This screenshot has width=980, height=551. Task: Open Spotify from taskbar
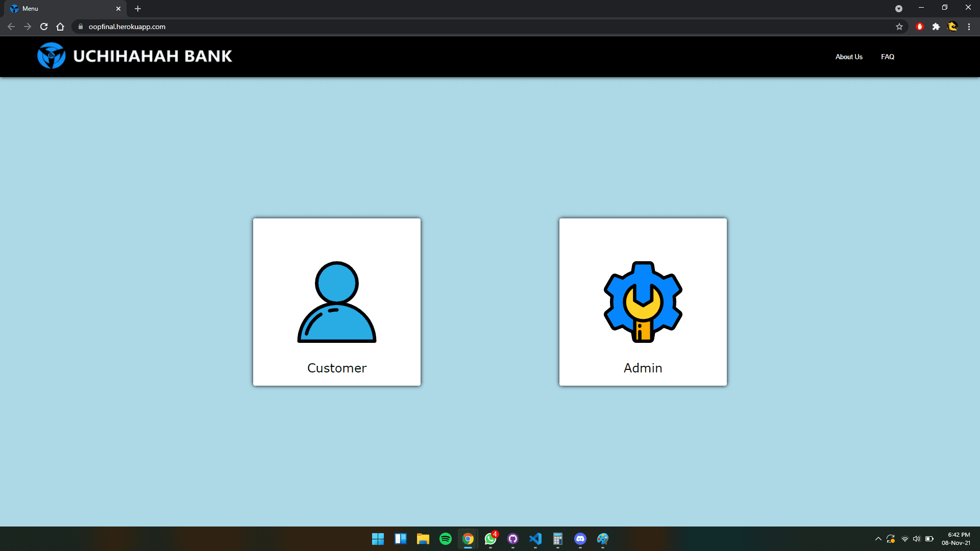446,539
